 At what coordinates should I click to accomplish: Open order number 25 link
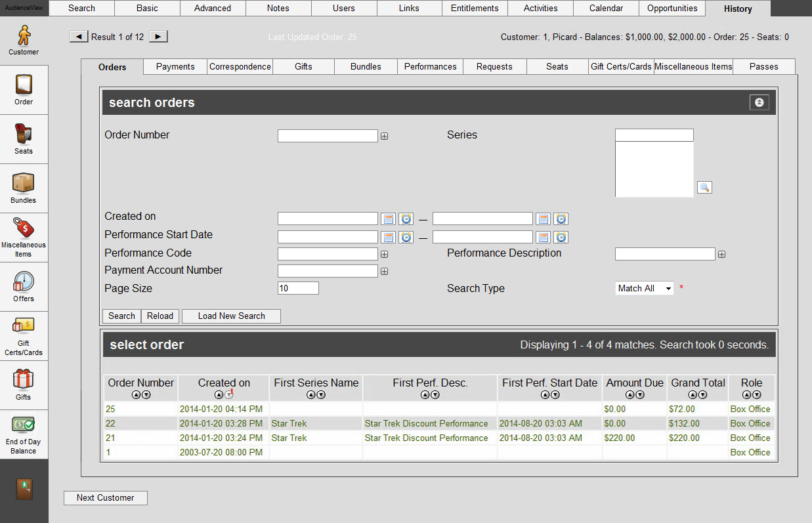click(110, 409)
